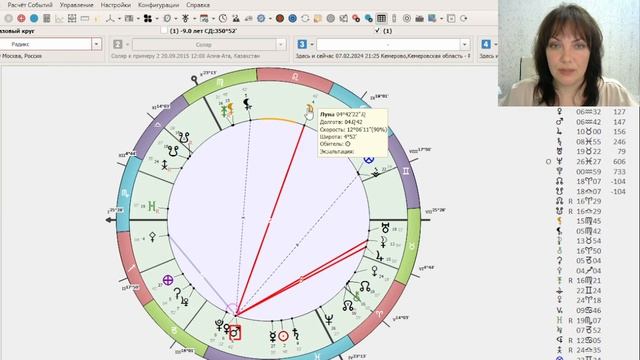640x360 pixels.
Task: Expand the Соляр combo box arrow
Action: point(280,44)
